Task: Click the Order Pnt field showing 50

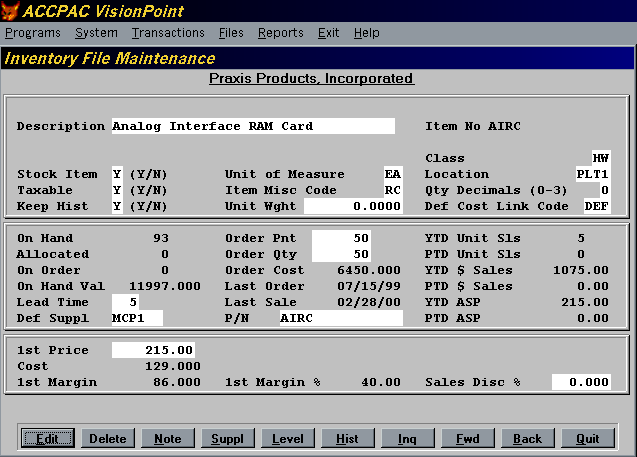Action: tap(341, 238)
